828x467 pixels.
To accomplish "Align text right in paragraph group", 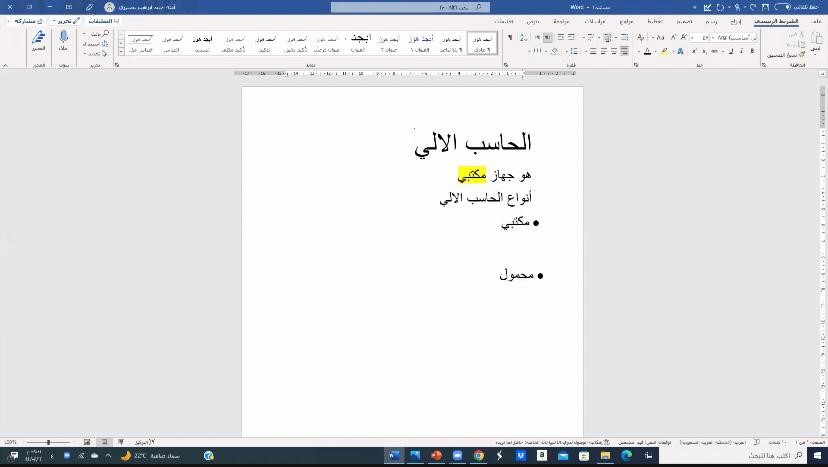I will point(625,51).
